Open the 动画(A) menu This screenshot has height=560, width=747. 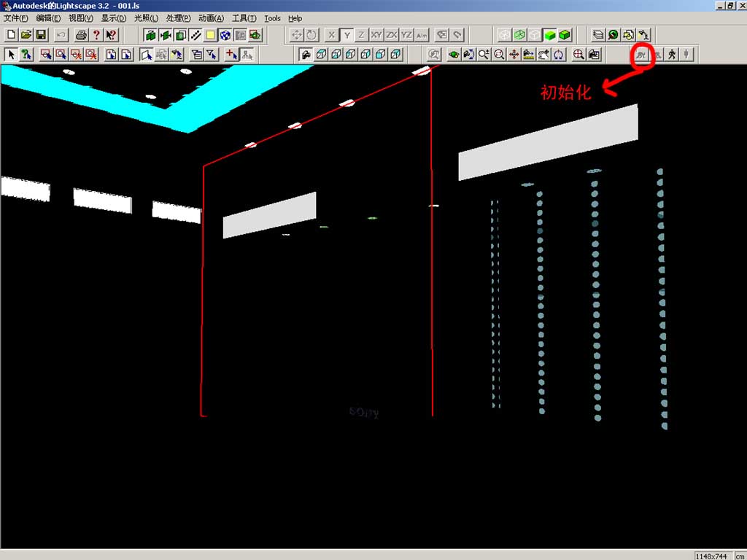point(211,18)
